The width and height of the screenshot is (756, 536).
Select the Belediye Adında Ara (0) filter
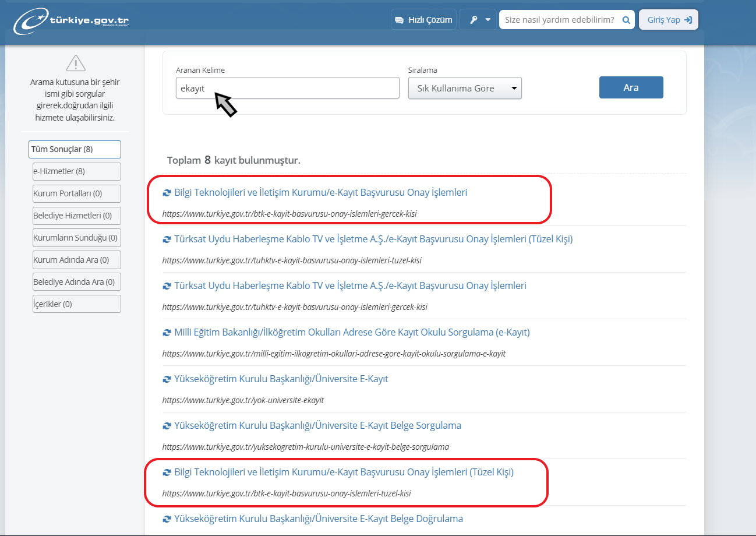tap(77, 282)
